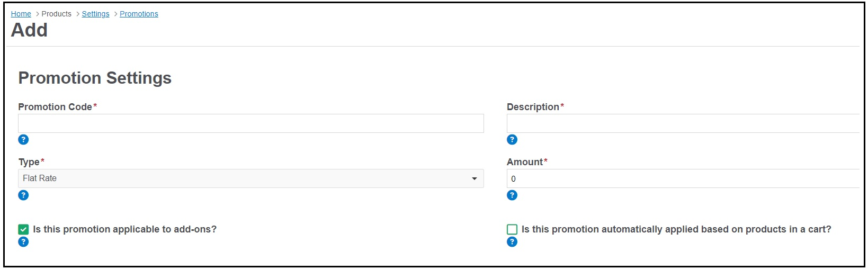
Task: Show help for add-ons applicability checkbox
Action: (23, 242)
